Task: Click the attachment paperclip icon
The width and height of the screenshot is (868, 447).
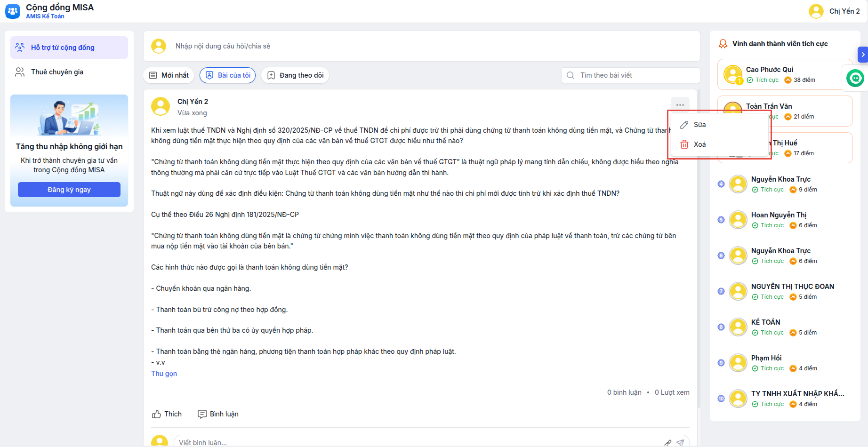Action: [x=667, y=442]
